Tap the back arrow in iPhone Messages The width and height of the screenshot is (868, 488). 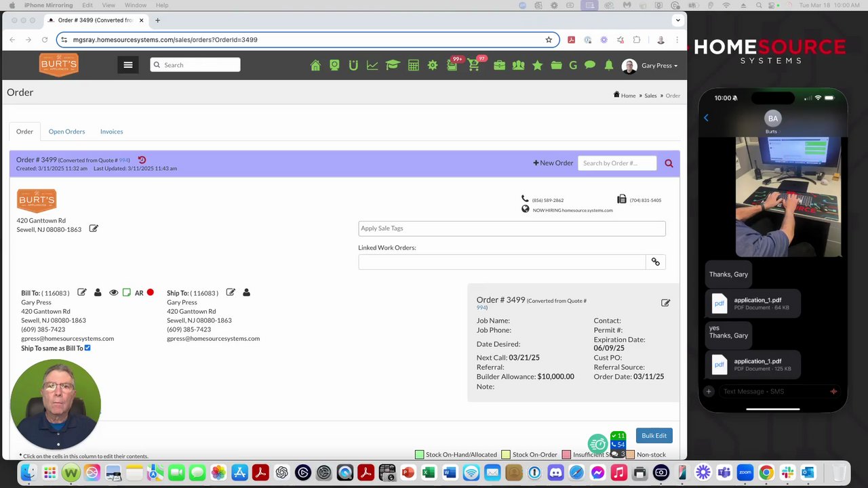click(706, 118)
